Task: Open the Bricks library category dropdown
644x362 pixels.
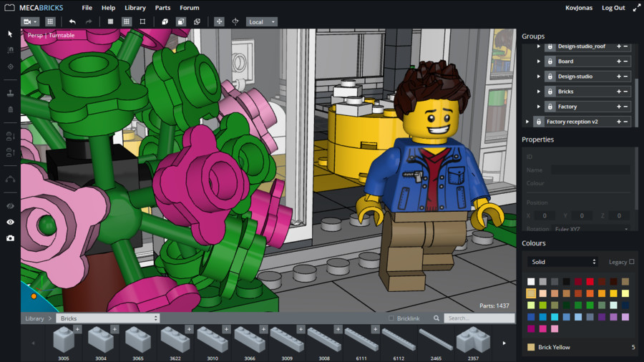Action: (108, 318)
